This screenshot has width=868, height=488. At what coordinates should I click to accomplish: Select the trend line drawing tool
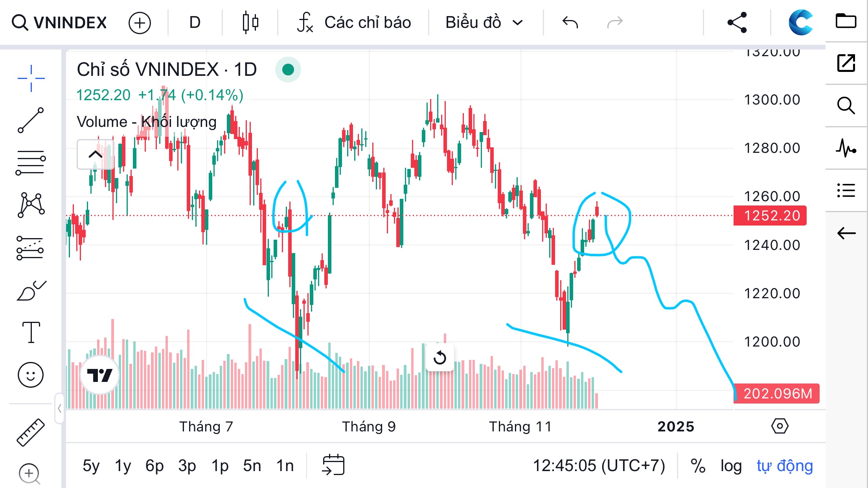(31, 120)
